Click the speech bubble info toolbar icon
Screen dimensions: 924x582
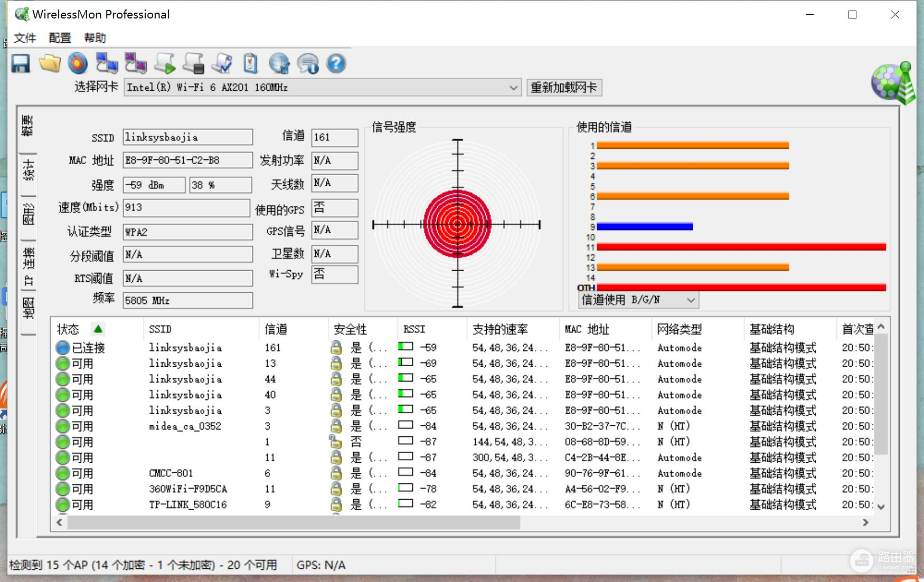(308, 64)
